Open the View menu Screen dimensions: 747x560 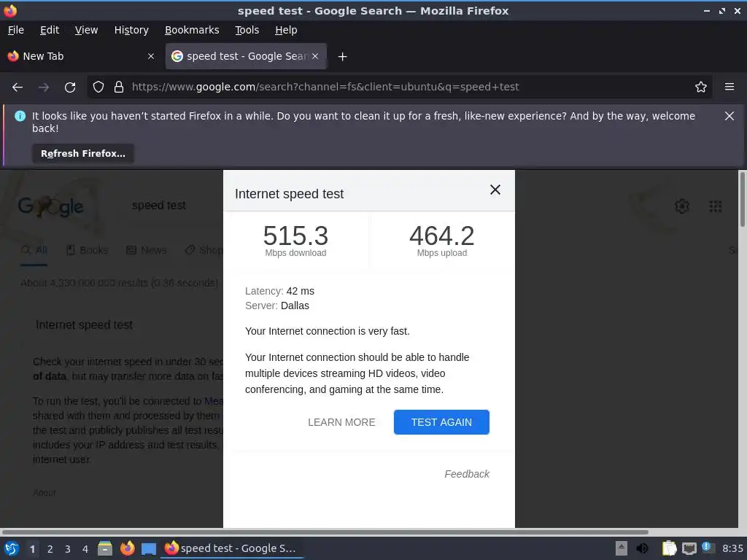(86, 30)
